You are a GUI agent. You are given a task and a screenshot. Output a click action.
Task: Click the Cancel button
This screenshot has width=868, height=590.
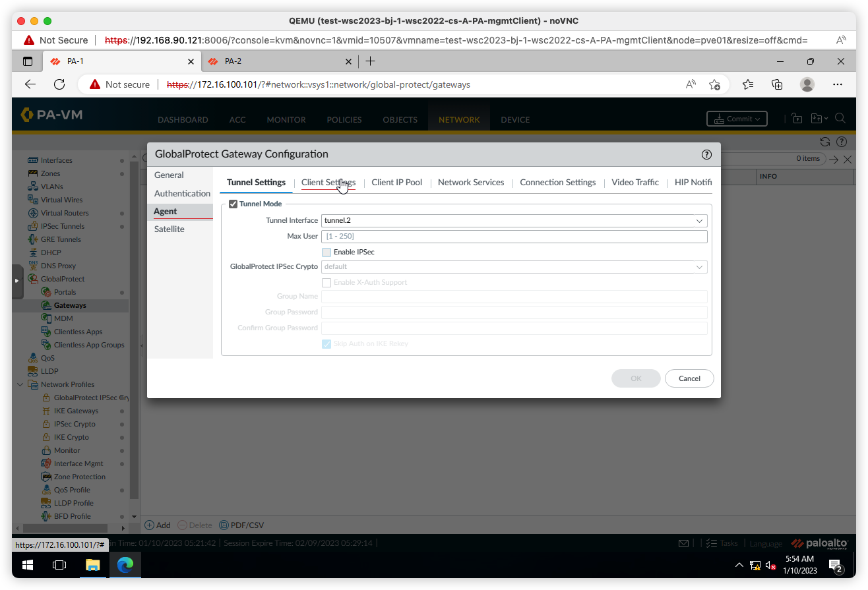689,378
